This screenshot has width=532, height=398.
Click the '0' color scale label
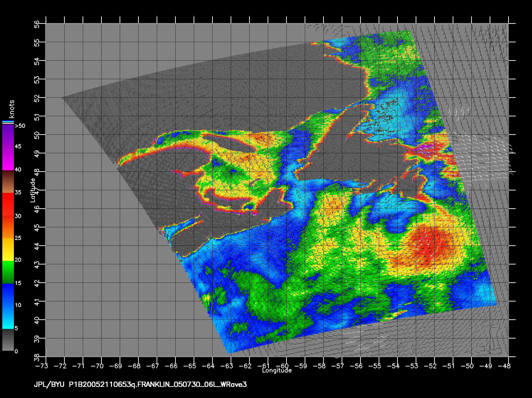(16, 351)
